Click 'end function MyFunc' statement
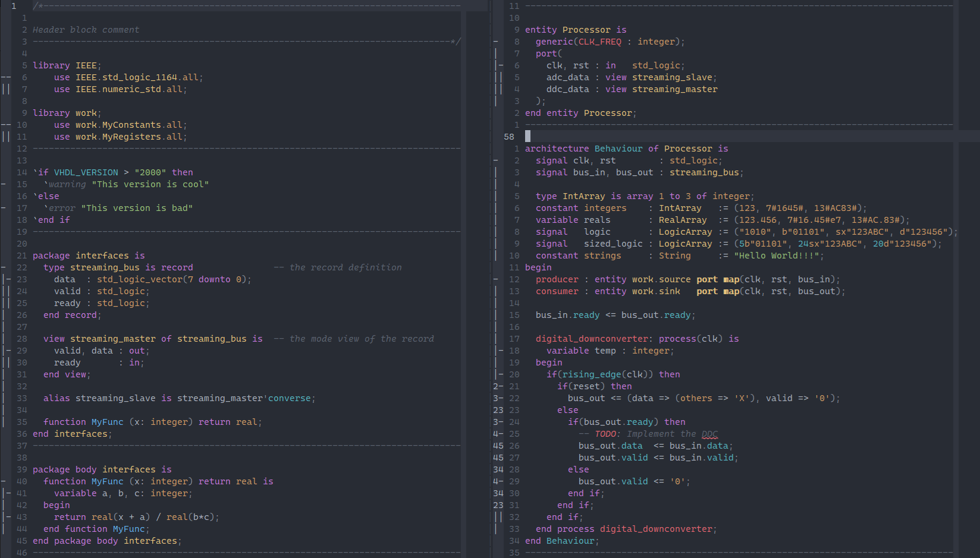 tap(96, 529)
